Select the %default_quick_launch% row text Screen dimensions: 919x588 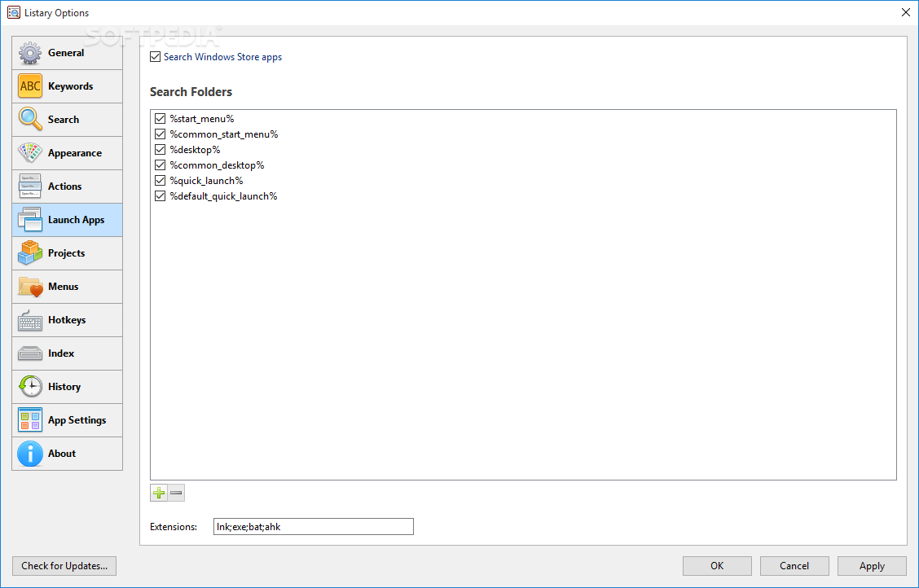click(x=223, y=196)
